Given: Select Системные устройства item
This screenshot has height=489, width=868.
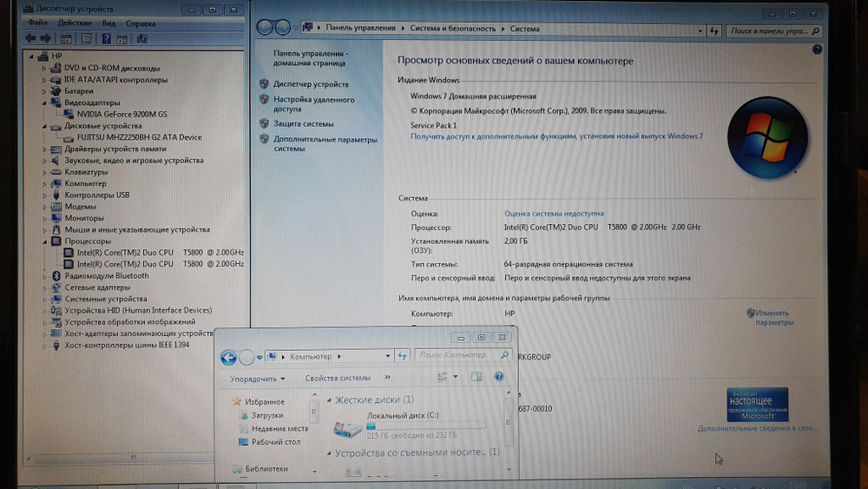Looking at the screenshot, I should point(106,299).
